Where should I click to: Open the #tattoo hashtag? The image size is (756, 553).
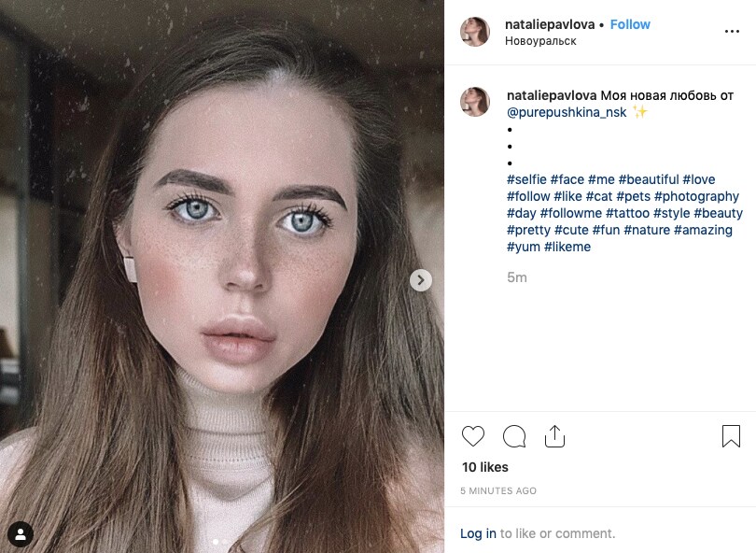pyautogui.click(x=627, y=213)
